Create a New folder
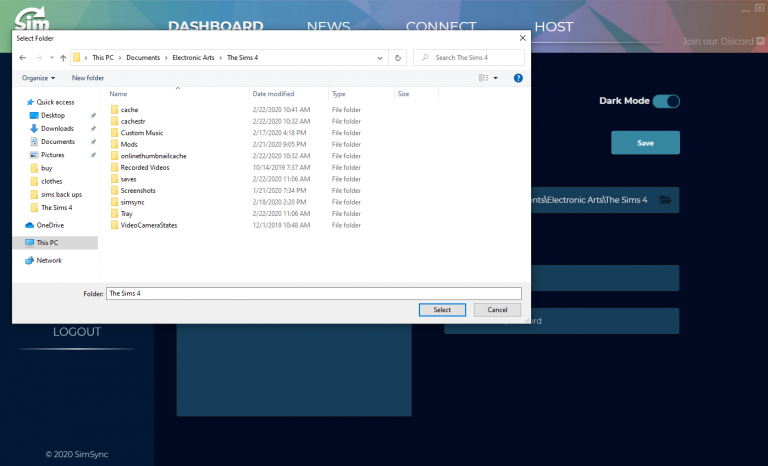Screen dimensions: 768x466 click(88, 78)
